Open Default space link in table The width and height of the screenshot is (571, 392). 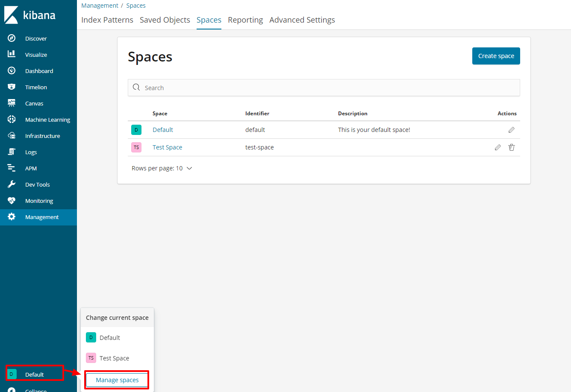click(163, 130)
